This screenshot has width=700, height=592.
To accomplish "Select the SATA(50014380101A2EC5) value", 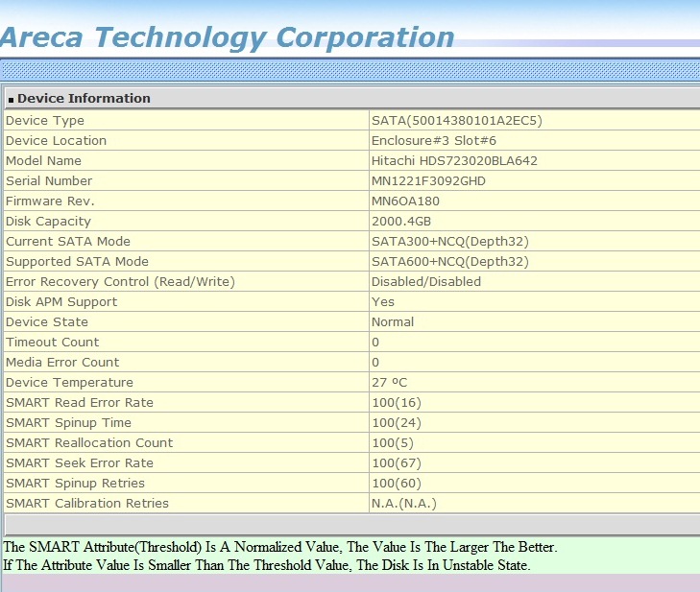I will pos(457,121).
